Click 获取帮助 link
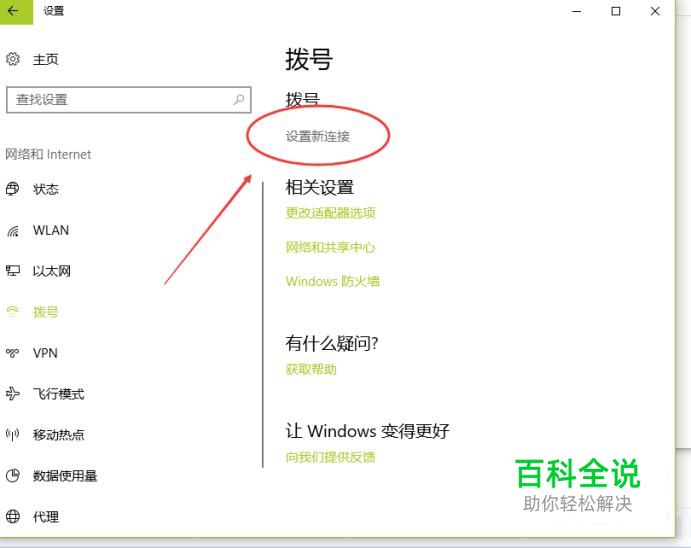This screenshot has width=691, height=548. pyautogui.click(x=311, y=369)
